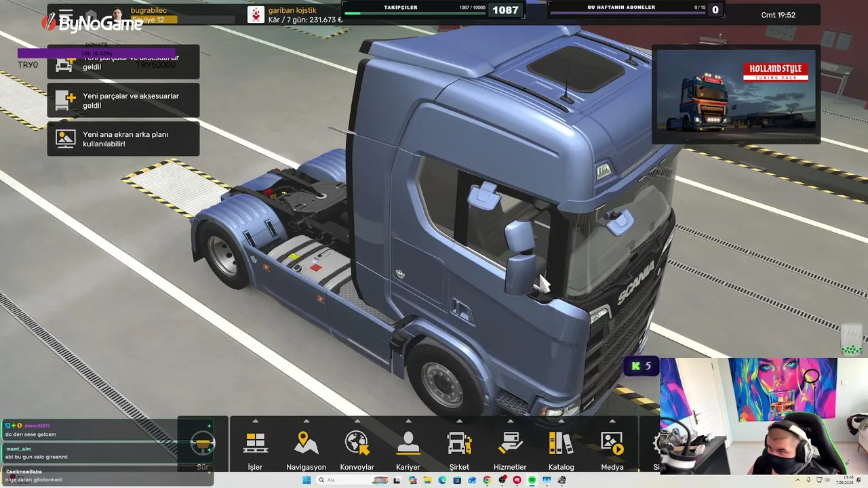Open the 'Yeni ana ekran arka planı' notification
868x488 pixels.
coord(123,139)
